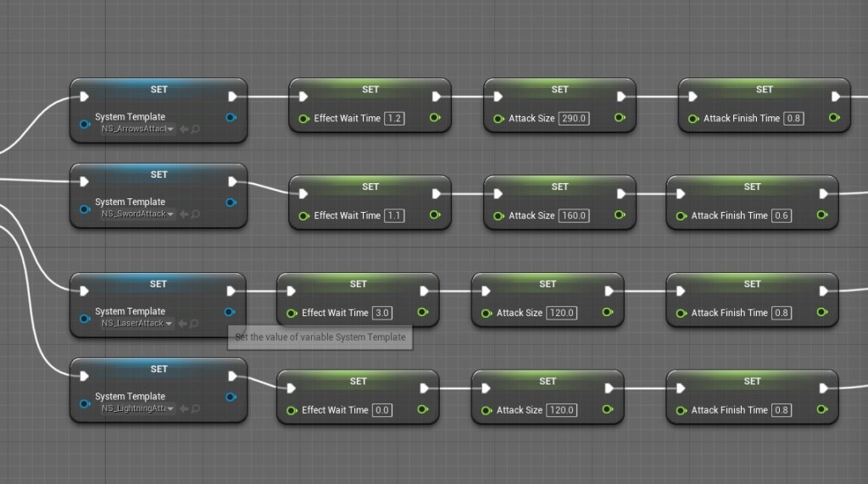The width and height of the screenshot is (868, 484).
Task: Click the use-selected arrow icon beside NS_SwordAttack
Action: (184, 214)
